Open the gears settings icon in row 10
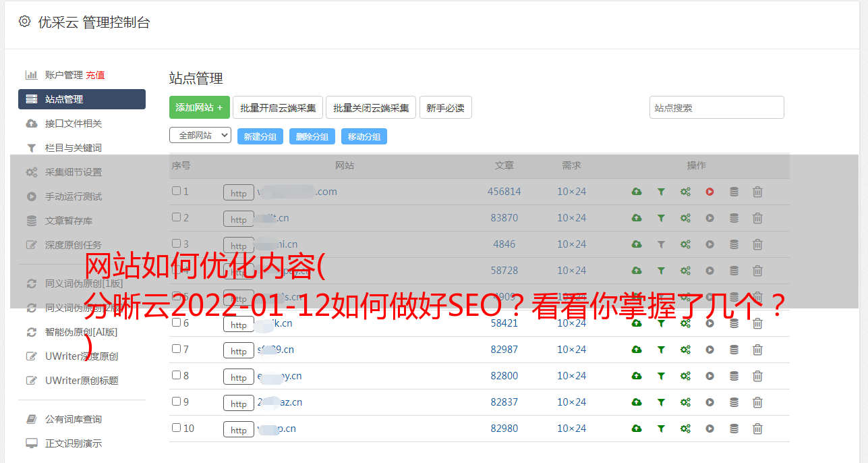 point(685,429)
